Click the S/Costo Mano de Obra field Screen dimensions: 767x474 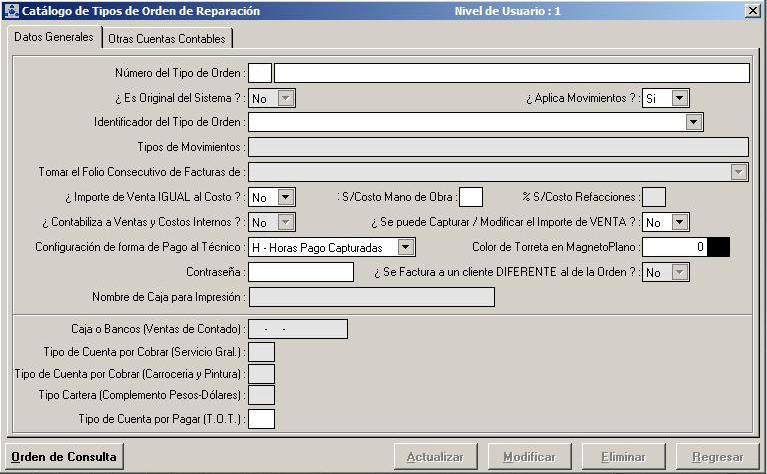click(x=470, y=197)
